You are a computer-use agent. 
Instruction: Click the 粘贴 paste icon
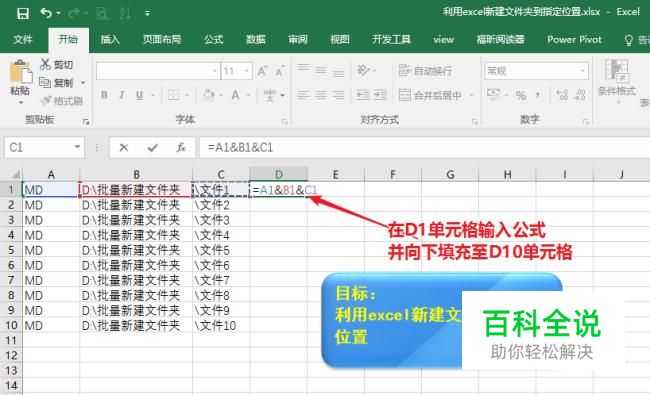(20, 71)
